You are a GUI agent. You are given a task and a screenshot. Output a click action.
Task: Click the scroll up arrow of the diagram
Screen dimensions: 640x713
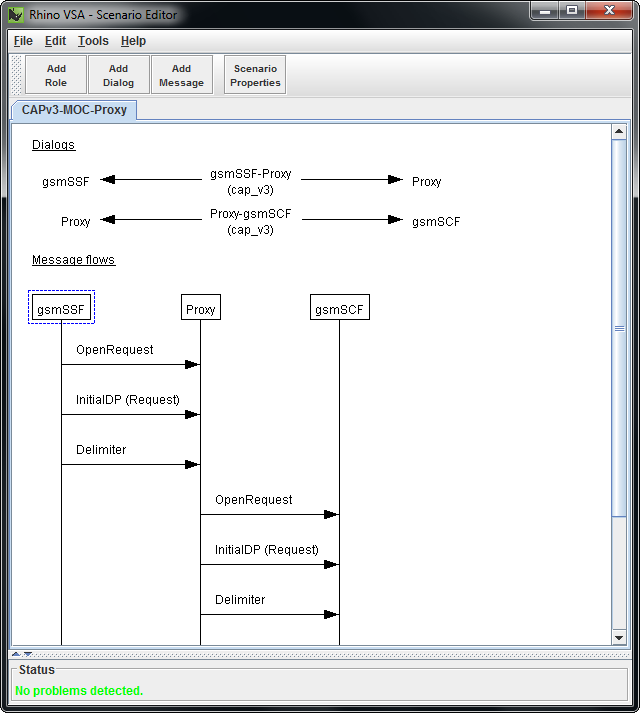coord(619,133)
